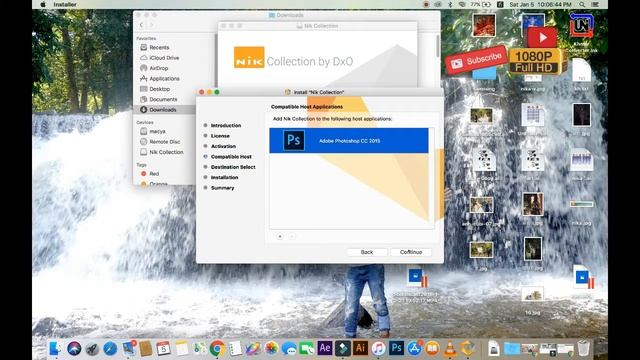The width and height of the screenshot is (640, 360).
Task: Click License step in installer sidebar
Action: tap(220, 136)
